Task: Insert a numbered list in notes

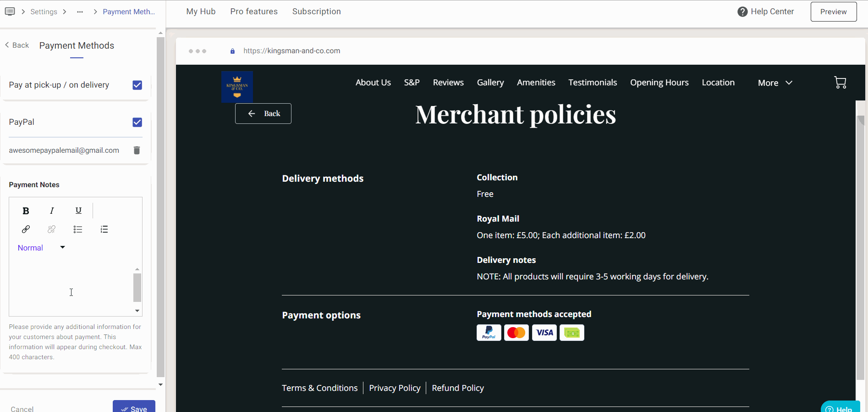Action: pyautogui.click(x=104, y=229)
